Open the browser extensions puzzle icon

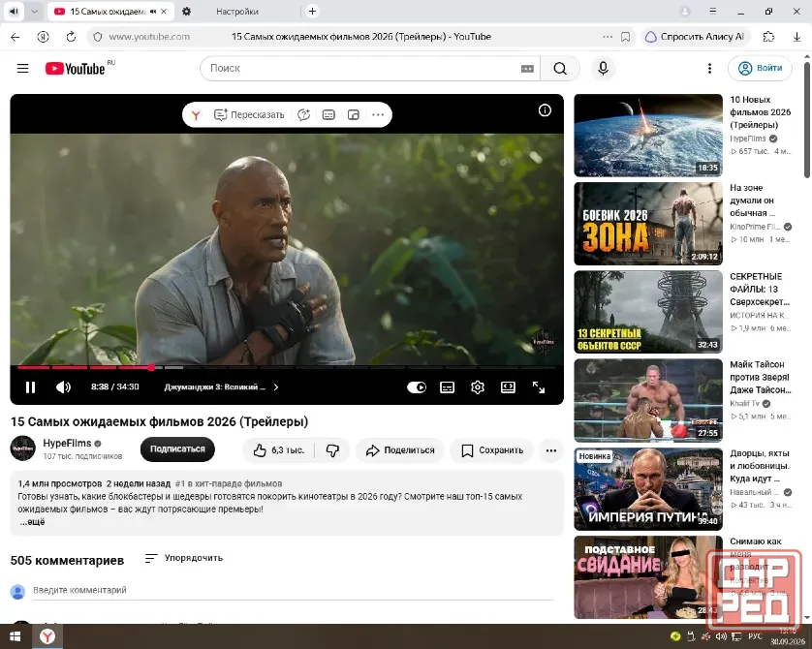pos(769,37)
